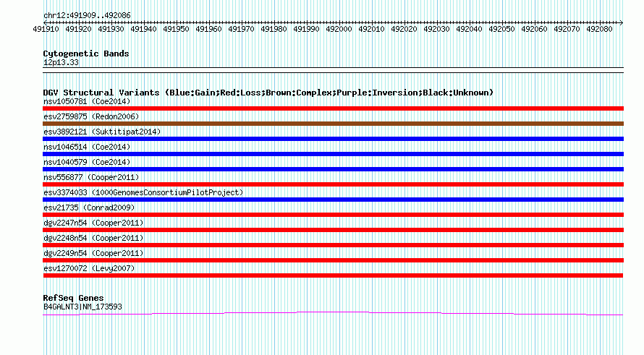
Task: Open the dgv2248n54 (Cooper2011) variant label
Action: point(93,238)
